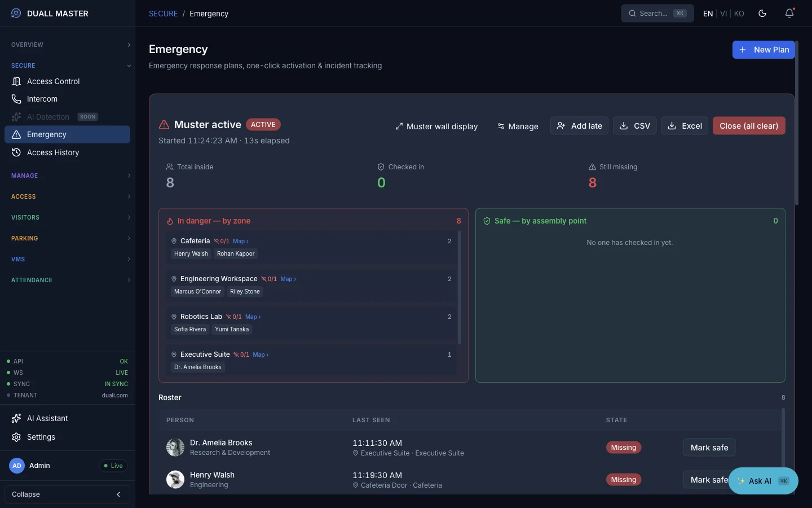Select Dr. Amelia Brooks zone chip
The width and height of the screenshot is (812, 508).
tap(198, 367)
